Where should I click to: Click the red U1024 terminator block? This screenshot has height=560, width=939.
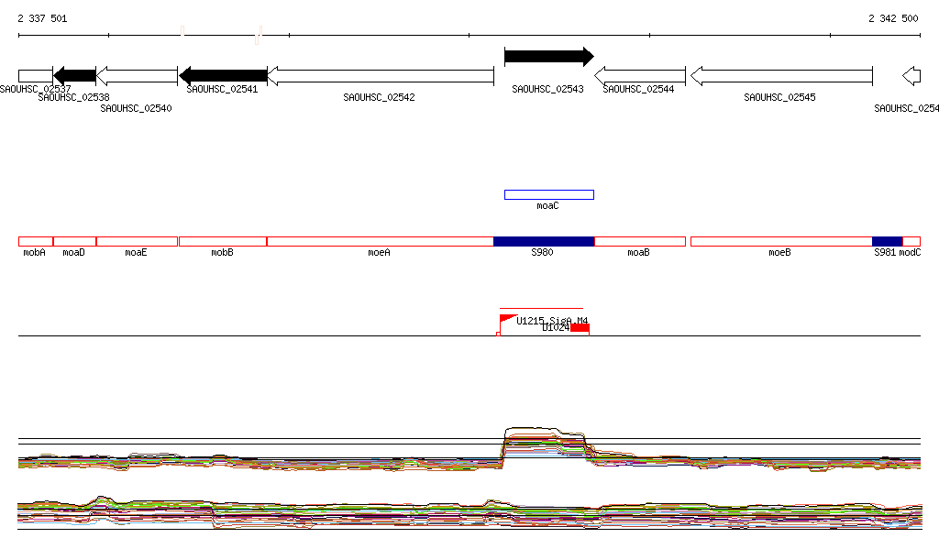(580, 328)
